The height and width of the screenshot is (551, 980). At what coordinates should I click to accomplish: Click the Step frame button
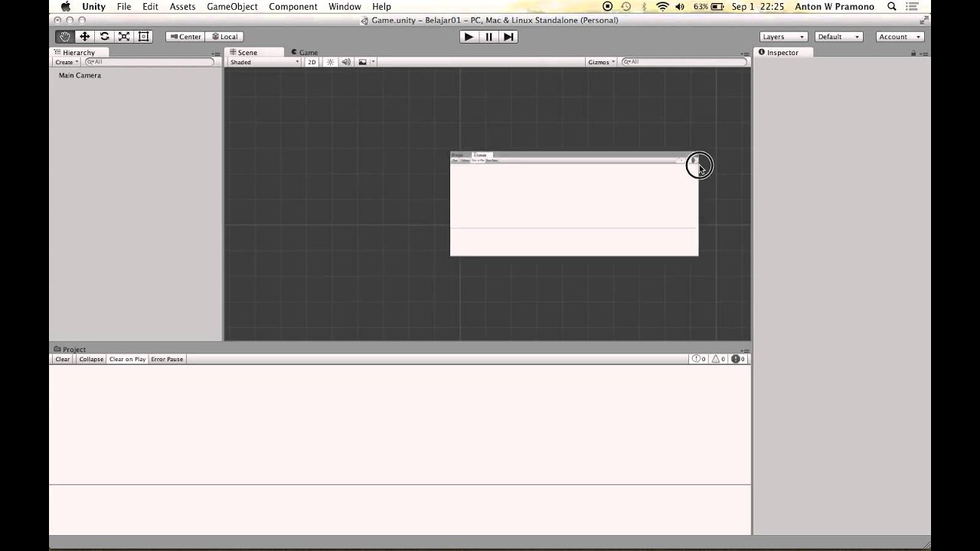coord(508,37)
